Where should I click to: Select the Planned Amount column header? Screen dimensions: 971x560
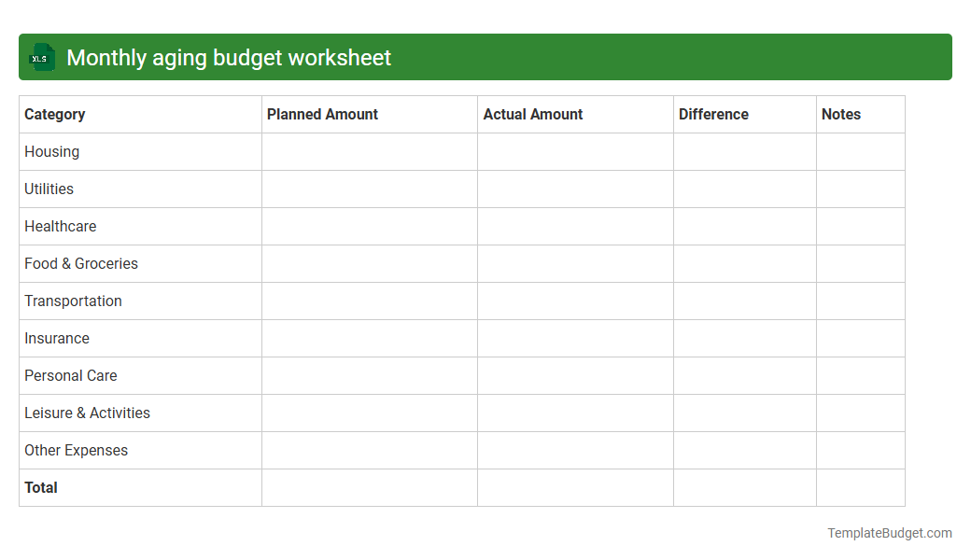322,114
